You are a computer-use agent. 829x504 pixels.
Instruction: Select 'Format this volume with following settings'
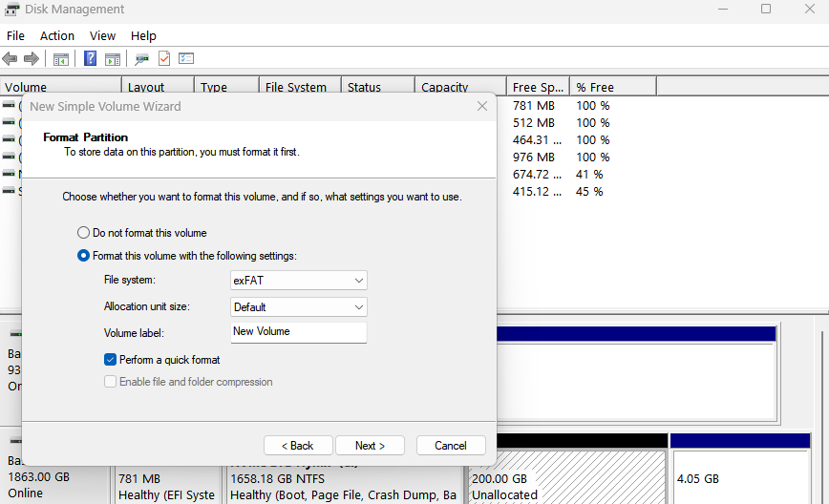pos(84,256)
